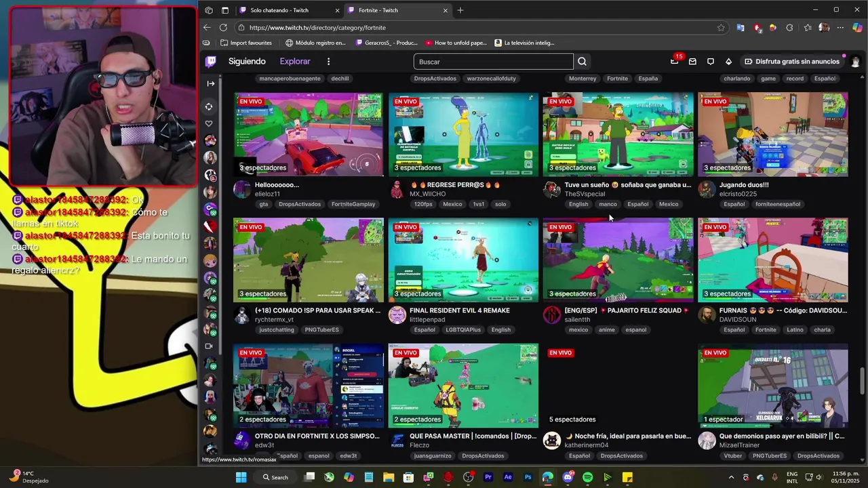868x488 pixels.
Task: Click the justchatting tag
Action: (x=277, y=330)
